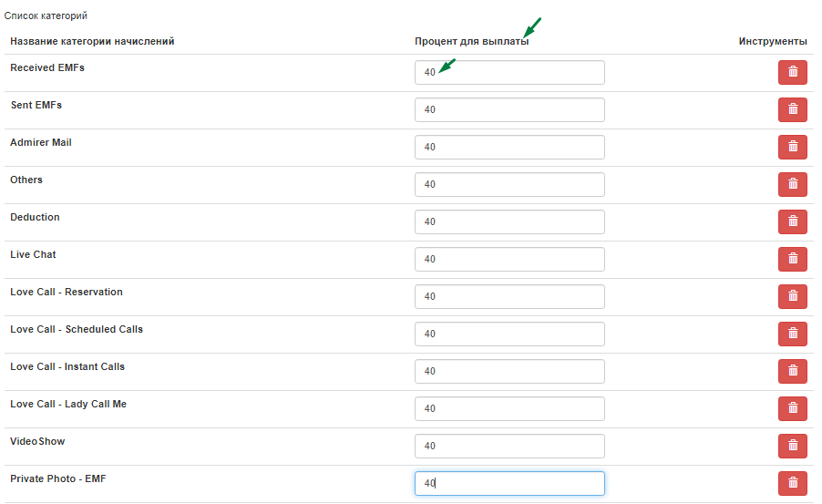
Task: Remove the Admirer Mail row
Action: coord(792,147)
